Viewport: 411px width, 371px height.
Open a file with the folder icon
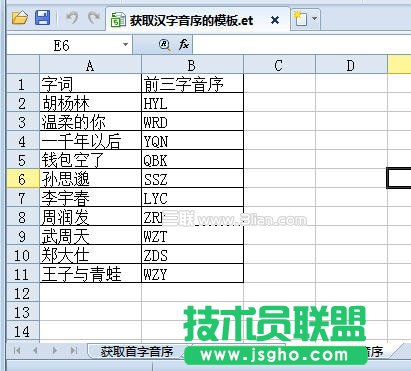20,17
